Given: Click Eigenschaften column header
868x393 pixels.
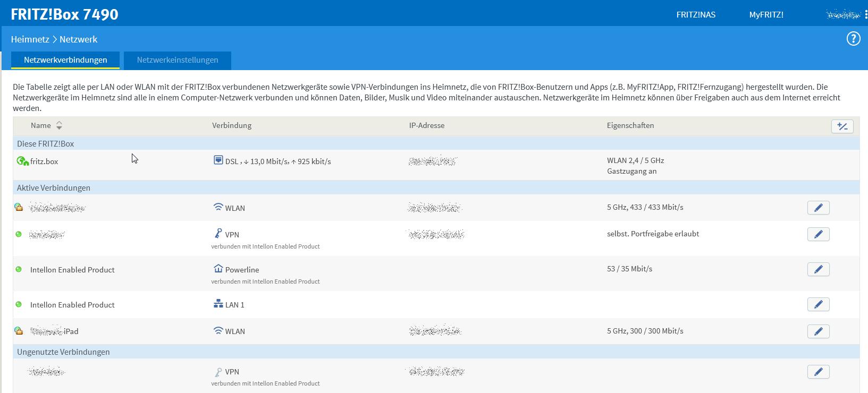Looking at the screenshot, I should point(630,125).
